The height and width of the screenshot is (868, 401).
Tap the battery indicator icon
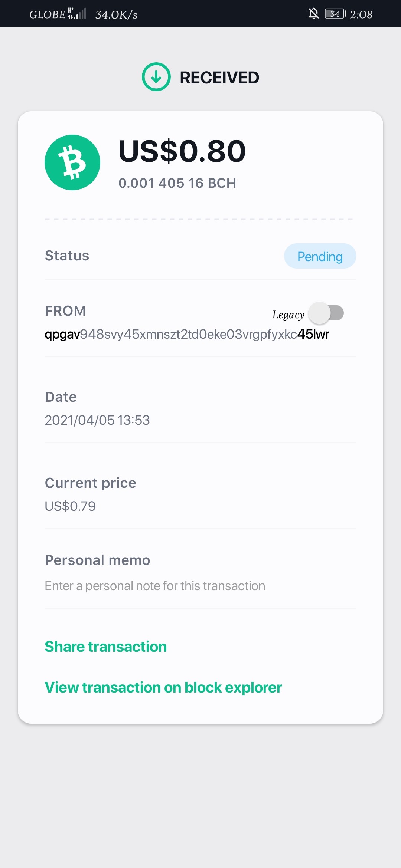pyautogui.click(x=336, y=14)
